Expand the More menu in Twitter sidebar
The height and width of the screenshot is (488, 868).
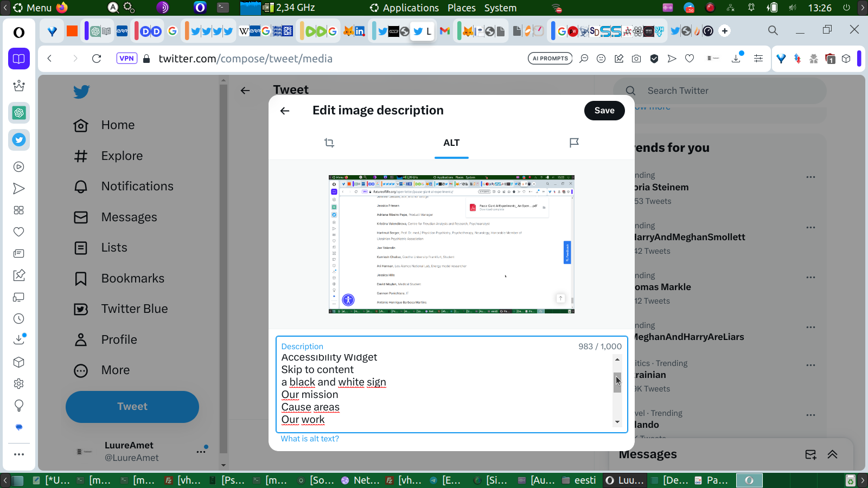[x=102, y=370]
